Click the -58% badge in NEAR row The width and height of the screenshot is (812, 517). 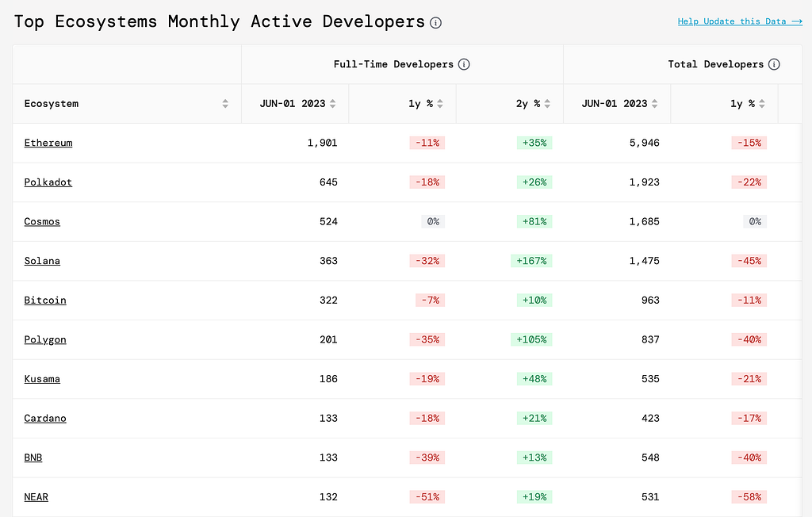[749, 497]
